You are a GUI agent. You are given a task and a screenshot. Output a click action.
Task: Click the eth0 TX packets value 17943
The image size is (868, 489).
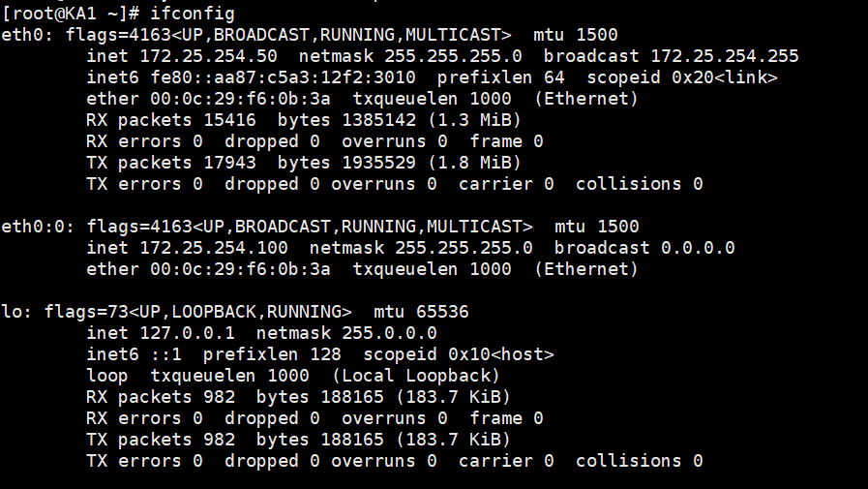coord(229,163)
